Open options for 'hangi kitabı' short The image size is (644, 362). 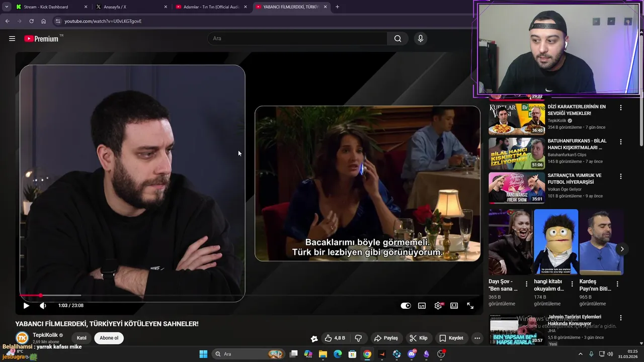(x=572, y=284)
